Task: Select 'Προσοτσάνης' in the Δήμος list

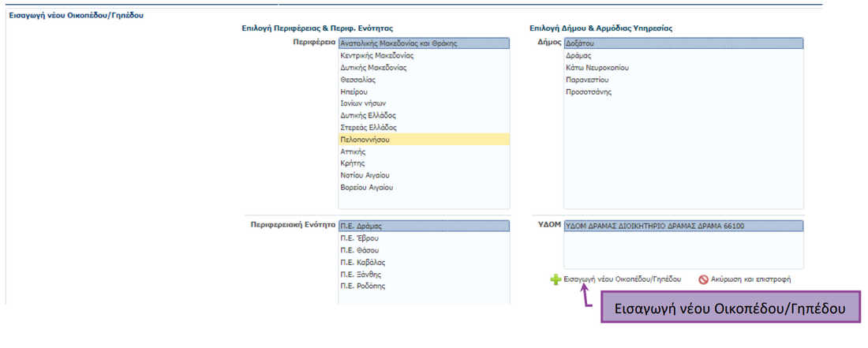Action: 588,92
